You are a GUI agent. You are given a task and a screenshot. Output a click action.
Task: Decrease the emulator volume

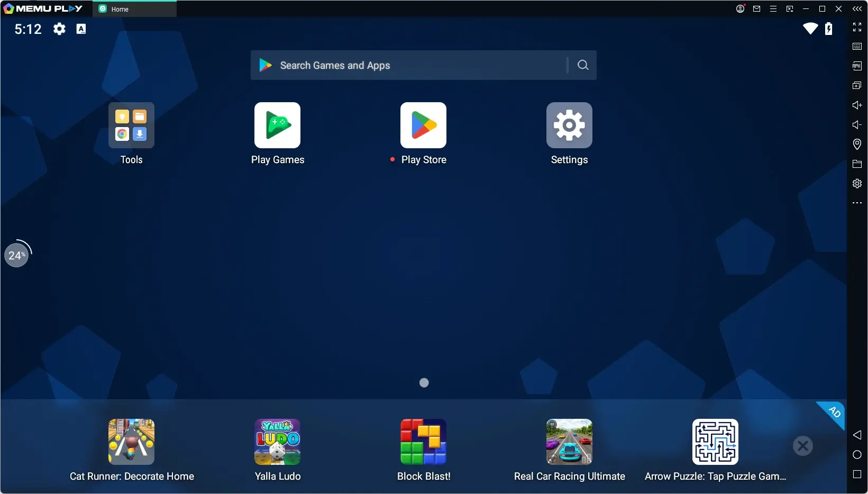pyautogui.click(x=857, y=124)
